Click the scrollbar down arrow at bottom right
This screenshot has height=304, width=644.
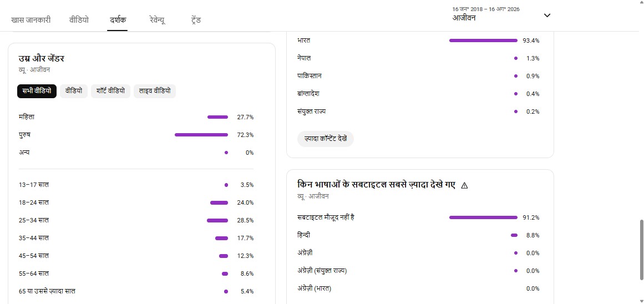click(x=641, y=301)
